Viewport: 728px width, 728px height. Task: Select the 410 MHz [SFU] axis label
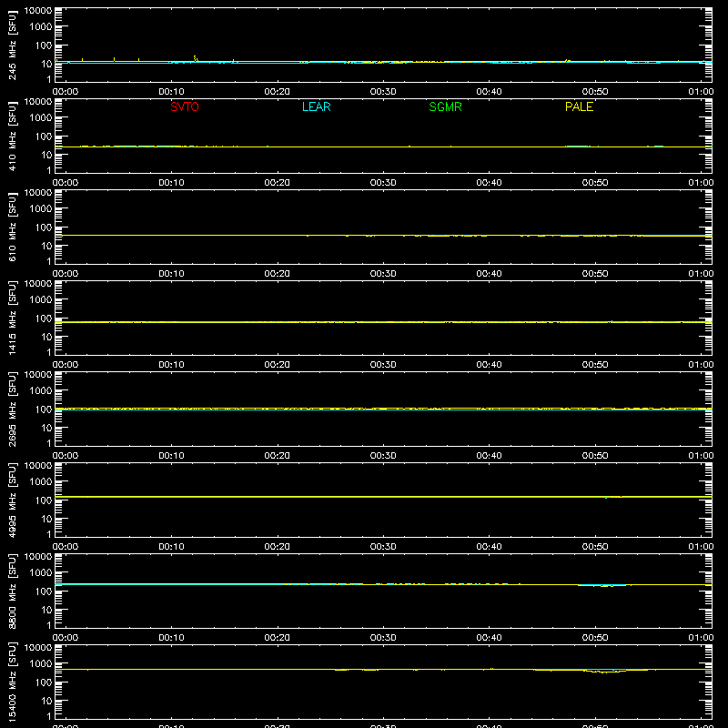click(13, 136)
